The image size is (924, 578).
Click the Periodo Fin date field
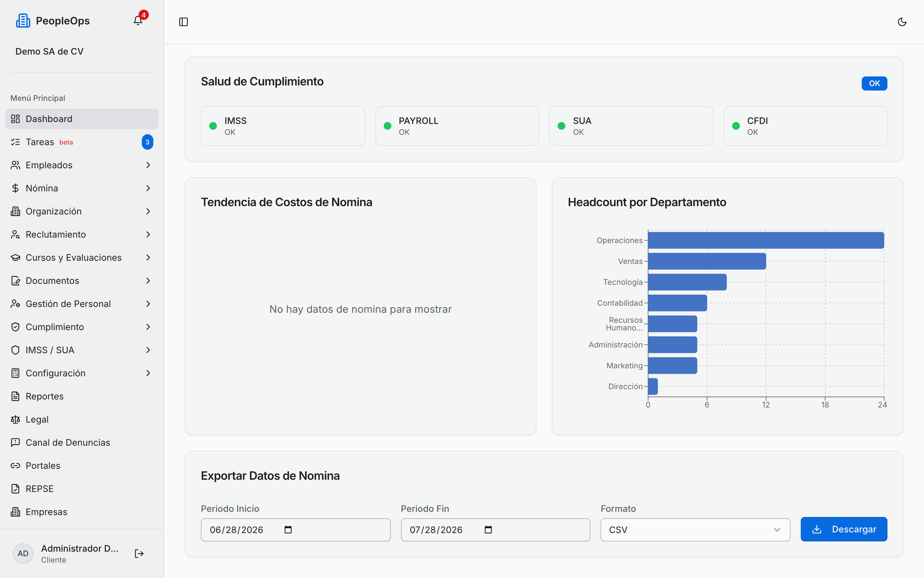tap(495, 530)
